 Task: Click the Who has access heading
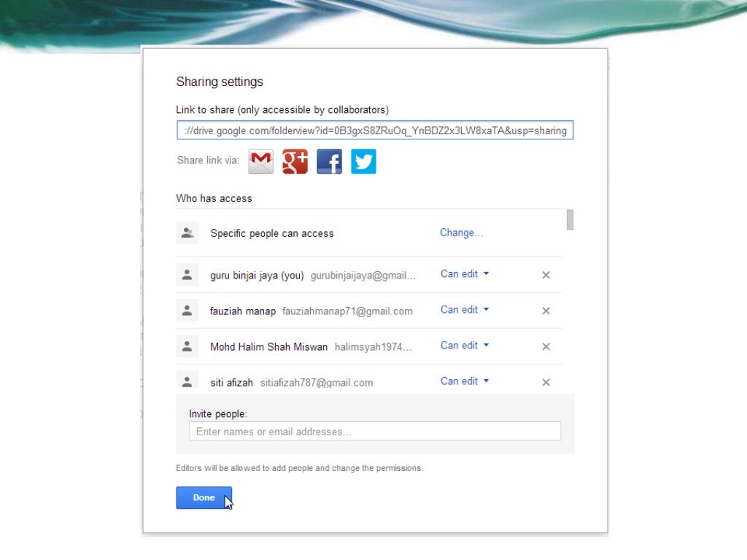pyautogui.click(x=214, y=198)
